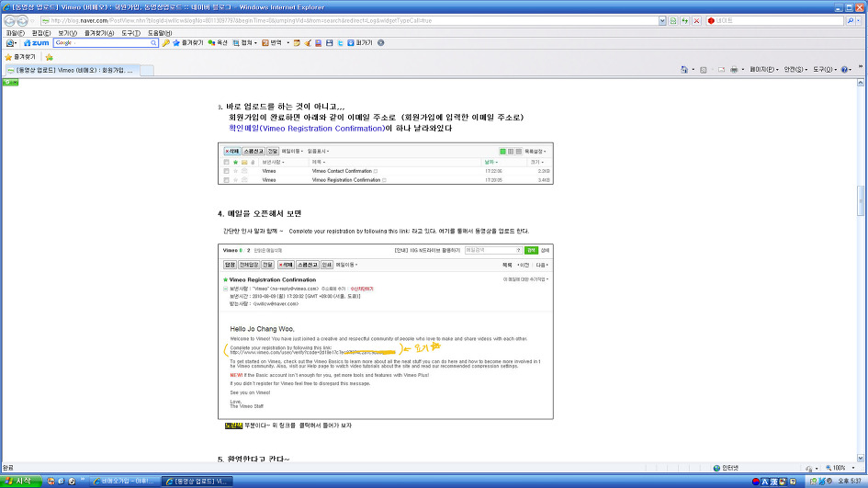
Task: Expand the address bar URL history dropdown
Action: tap(662, 20)
